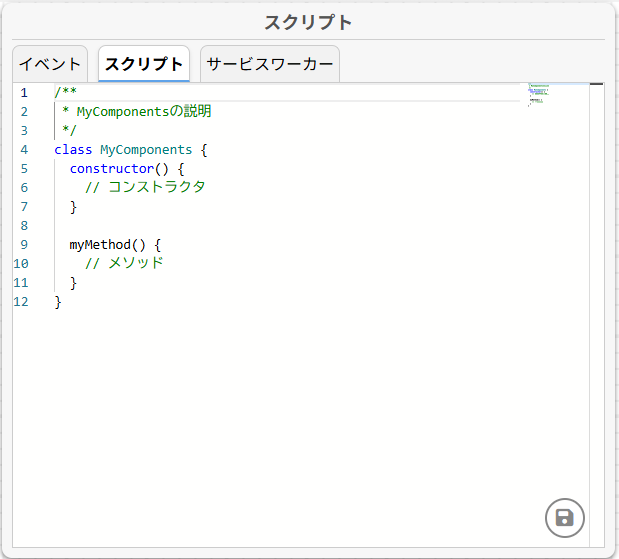Click the myMethod() line

pos(115,245)
